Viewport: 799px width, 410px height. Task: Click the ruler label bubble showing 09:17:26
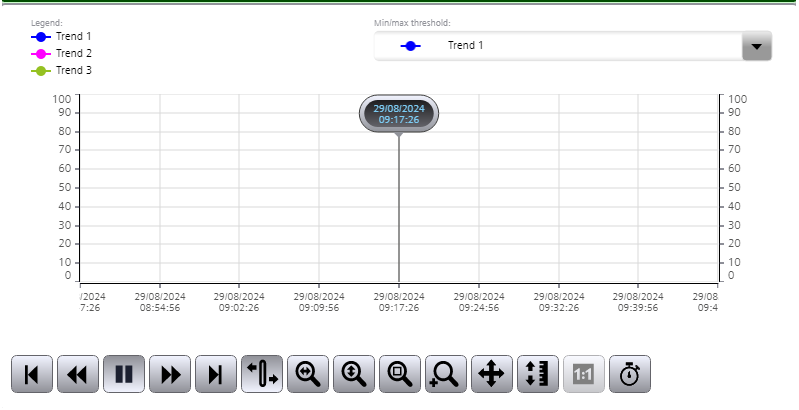tap(399, 114)
